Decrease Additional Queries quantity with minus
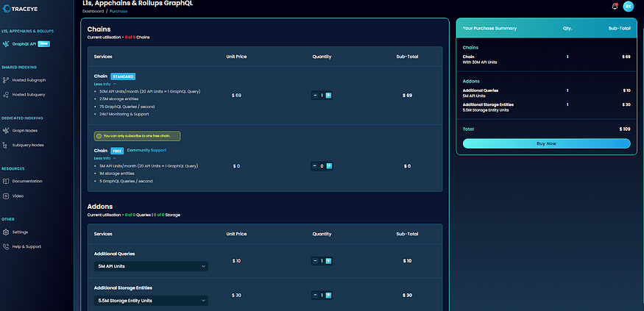 coord(315,261)
